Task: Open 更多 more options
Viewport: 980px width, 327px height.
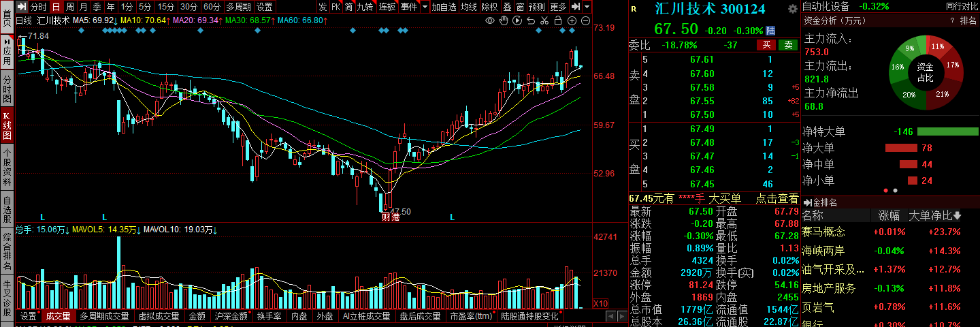Action: tap(558, 7)
